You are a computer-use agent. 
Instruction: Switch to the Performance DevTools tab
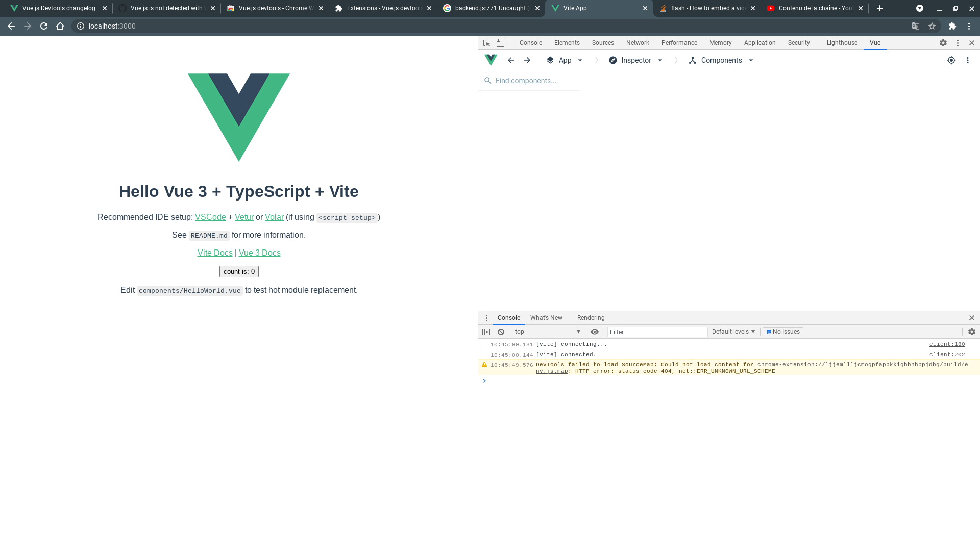[x=679, y=43]
